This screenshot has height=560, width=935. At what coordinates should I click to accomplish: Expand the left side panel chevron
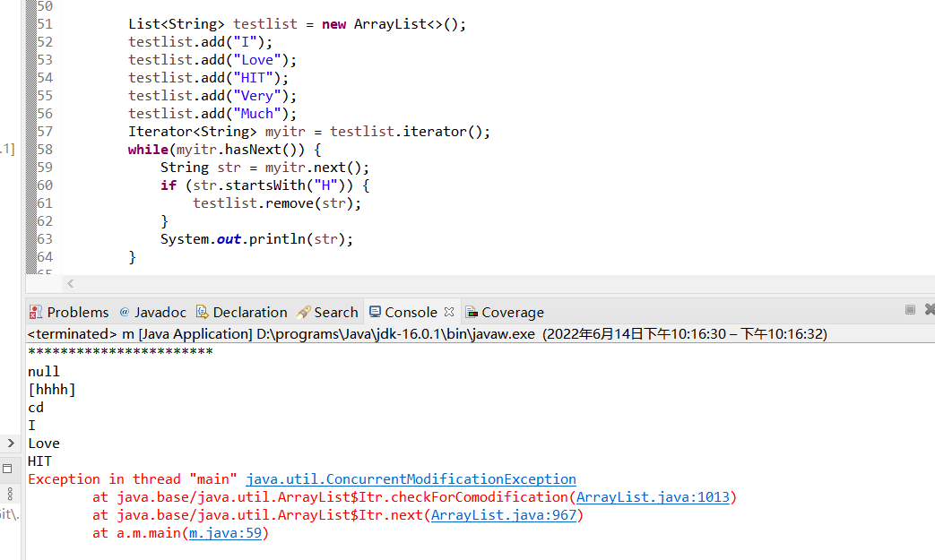click(x=11, y=443)
